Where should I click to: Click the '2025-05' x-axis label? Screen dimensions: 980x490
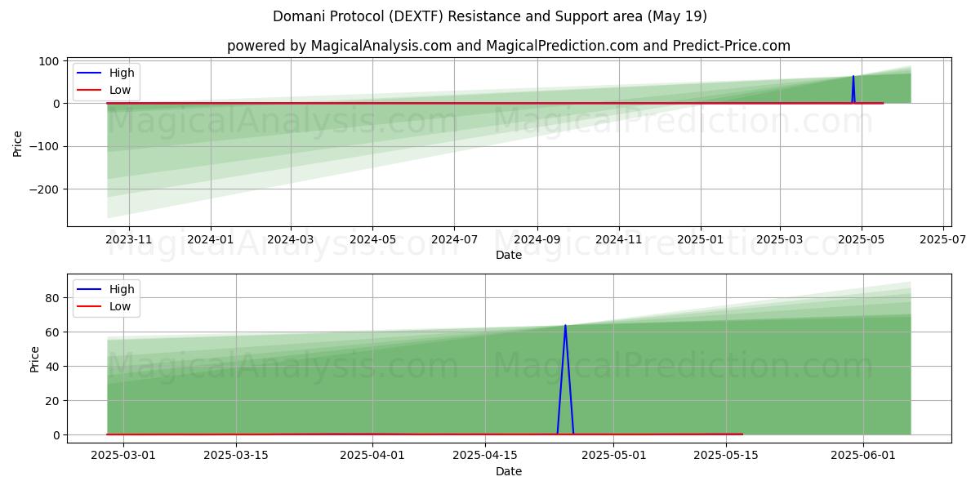[x=861, y=239]
